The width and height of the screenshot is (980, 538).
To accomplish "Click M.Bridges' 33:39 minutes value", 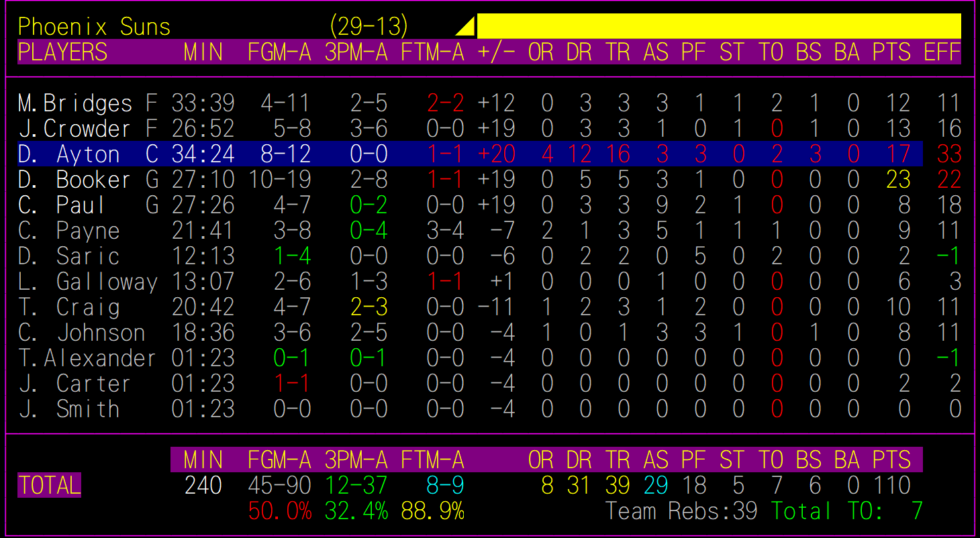I will point(203,103).
